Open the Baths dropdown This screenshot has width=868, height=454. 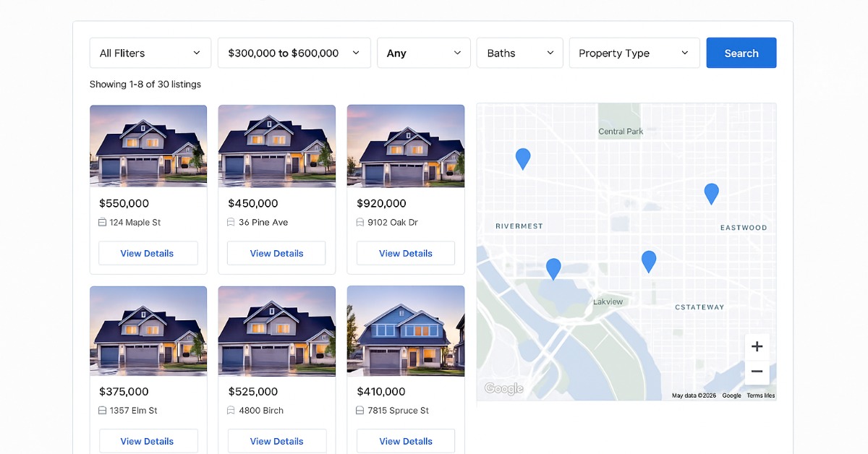coord(520,53)
